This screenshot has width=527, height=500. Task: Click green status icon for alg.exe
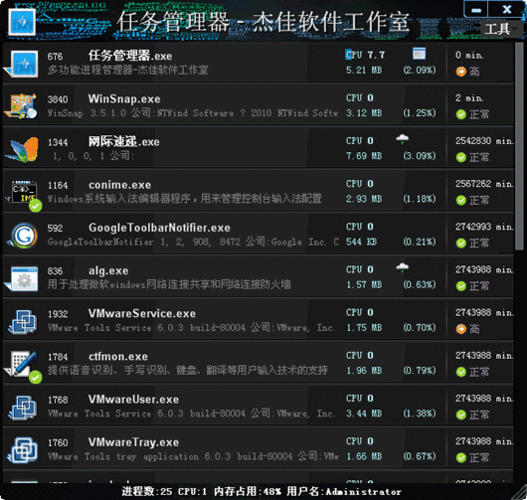click(461, 286)
